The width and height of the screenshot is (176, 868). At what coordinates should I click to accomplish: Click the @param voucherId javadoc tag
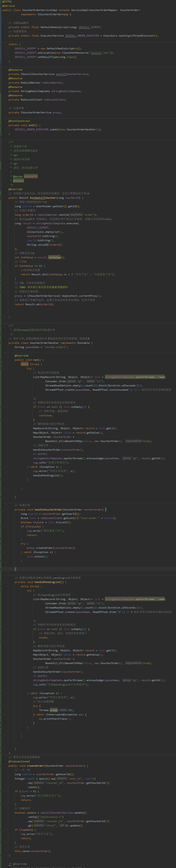pos(25,177)
